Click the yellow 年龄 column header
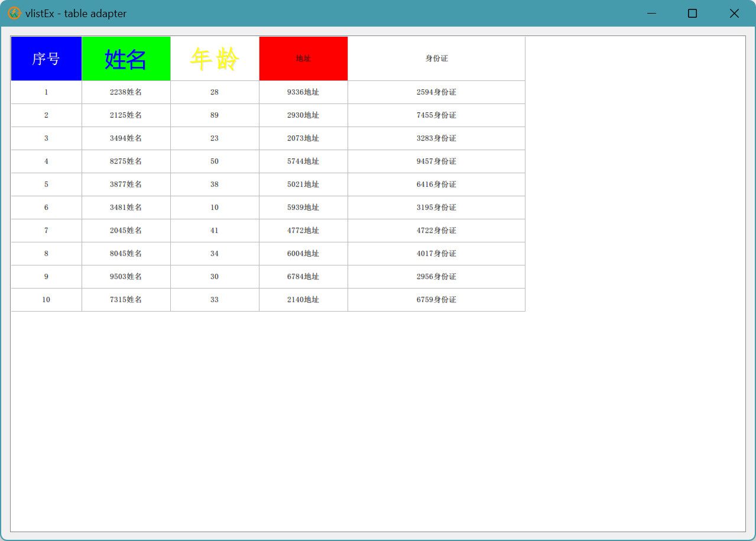 215,59
